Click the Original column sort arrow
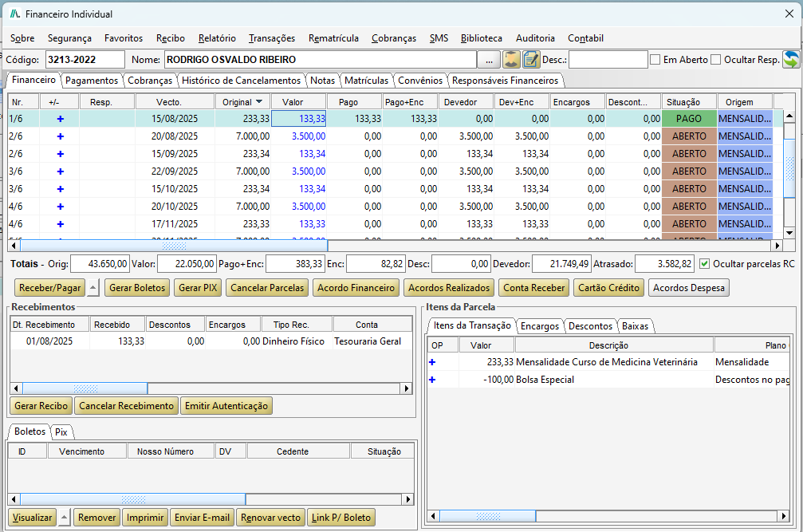The width and height of the screenshot is (803, 532). (259, 101)
